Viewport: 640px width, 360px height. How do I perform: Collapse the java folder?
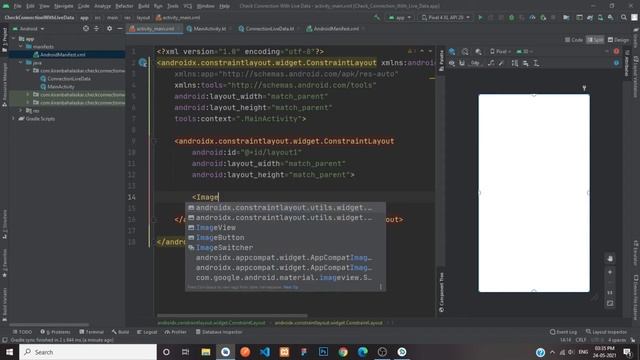(21, 62)
